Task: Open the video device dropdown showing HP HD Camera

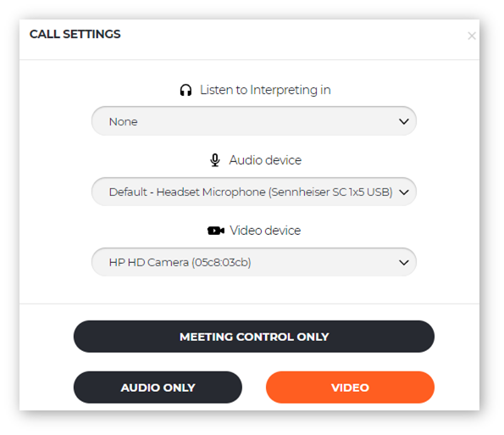Action: pos(254,262)
